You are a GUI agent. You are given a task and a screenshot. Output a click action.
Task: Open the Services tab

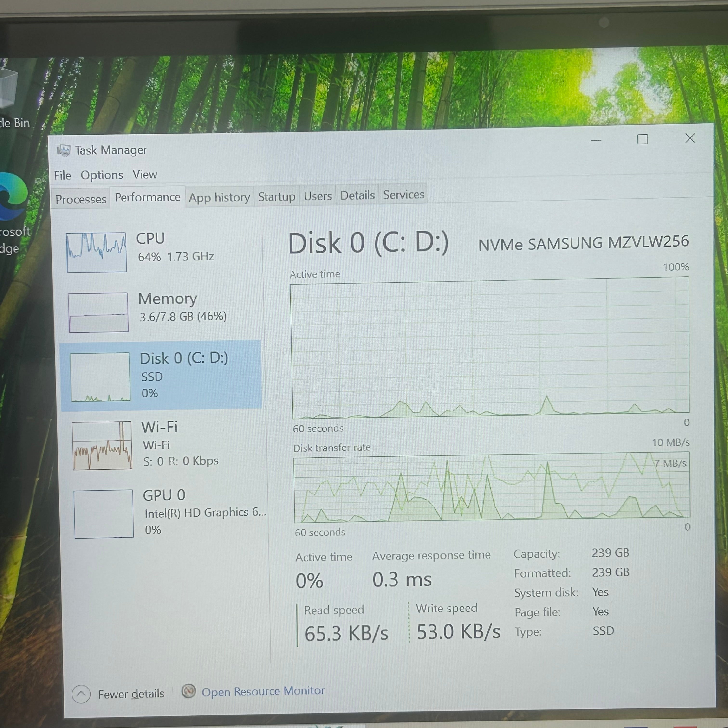tap(403, 195)
